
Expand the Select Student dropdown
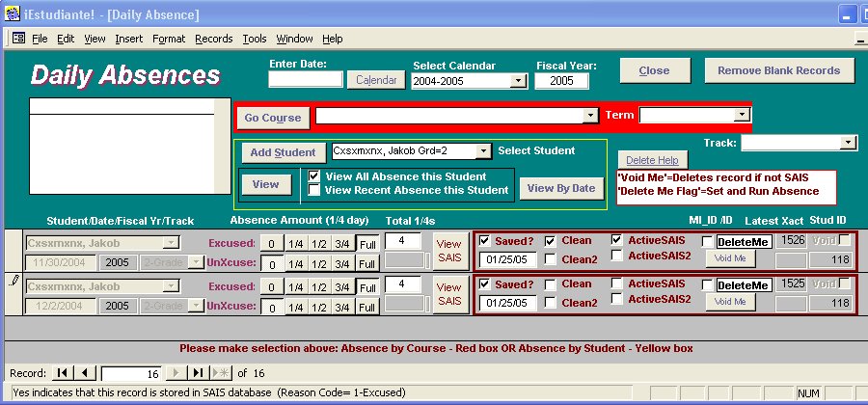(x=483, y=151)
